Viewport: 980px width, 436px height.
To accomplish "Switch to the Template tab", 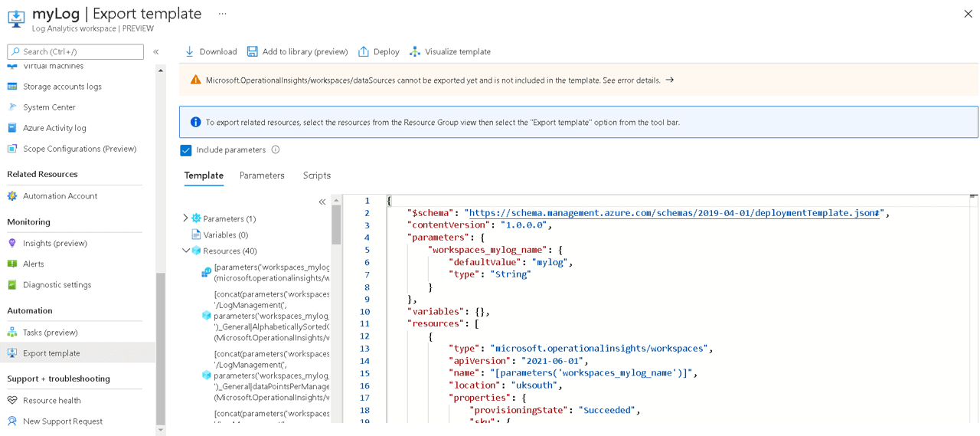I will pos(204,175).
